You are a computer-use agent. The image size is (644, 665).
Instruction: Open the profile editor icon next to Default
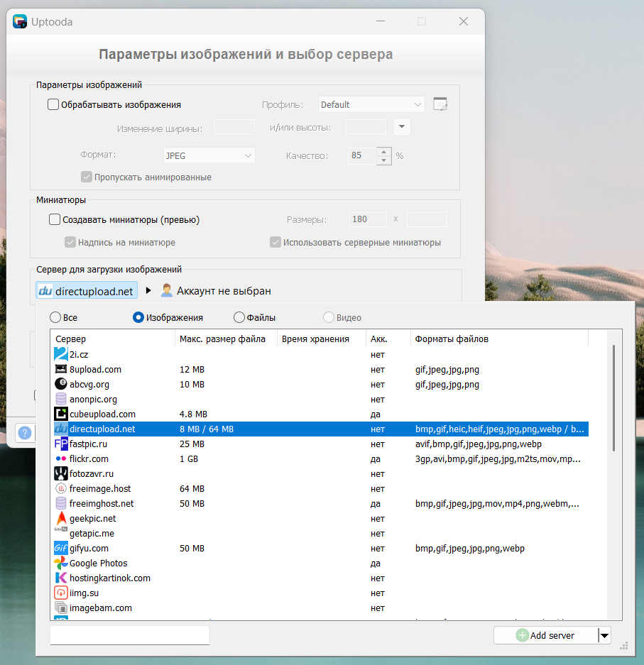(x=440, y=104)
